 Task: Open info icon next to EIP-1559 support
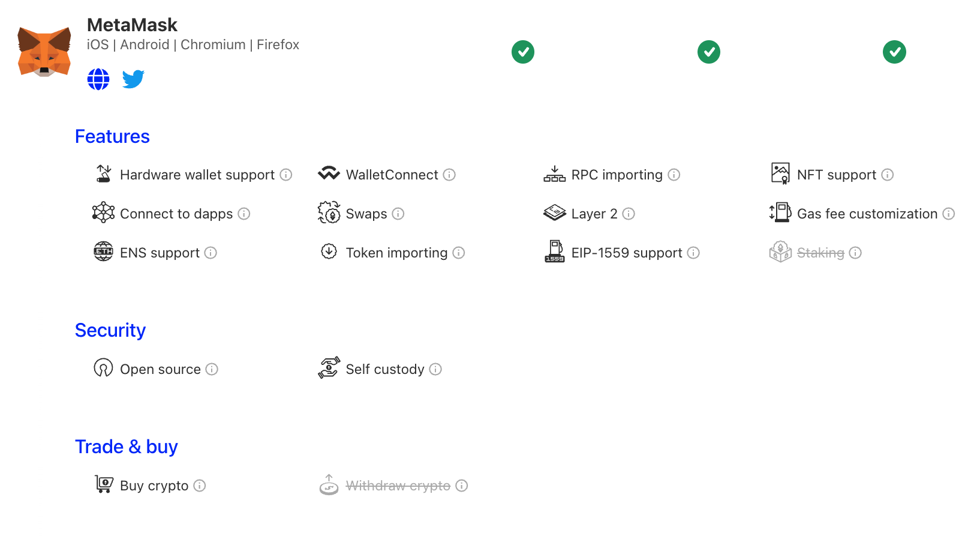(x=693, y=253)
